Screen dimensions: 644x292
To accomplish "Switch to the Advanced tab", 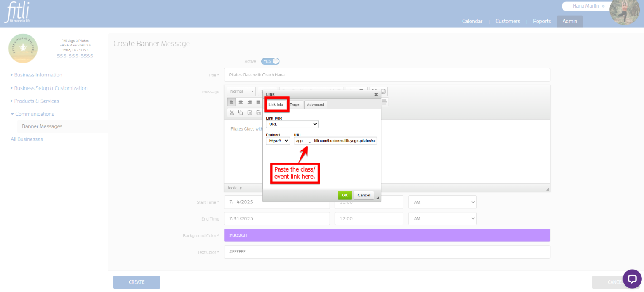I will point(316,104).
